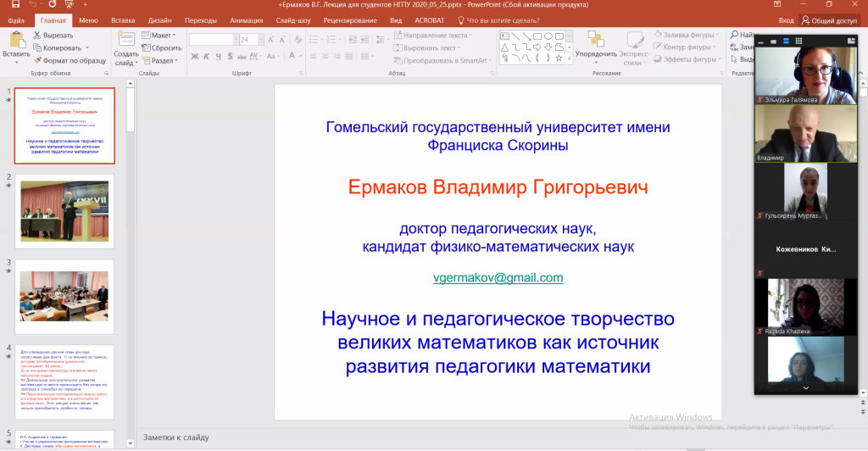Click the vgermakov@gmail.com email link
This screenshot has width=868, height=451.
498,278
